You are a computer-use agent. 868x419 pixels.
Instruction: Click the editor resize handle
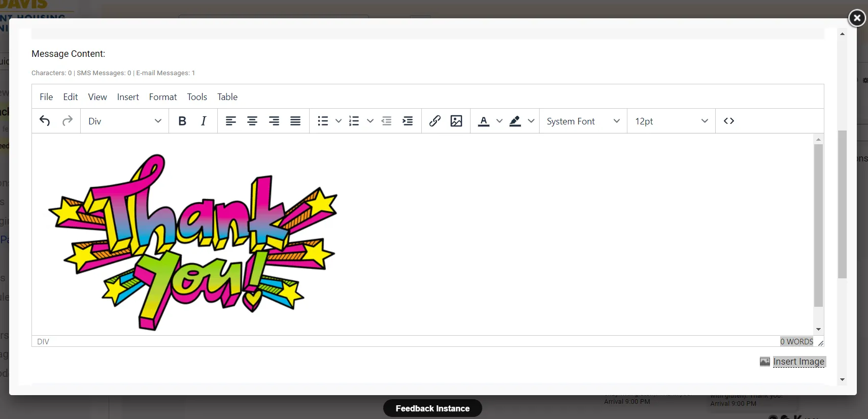click(x=820, y=343)
